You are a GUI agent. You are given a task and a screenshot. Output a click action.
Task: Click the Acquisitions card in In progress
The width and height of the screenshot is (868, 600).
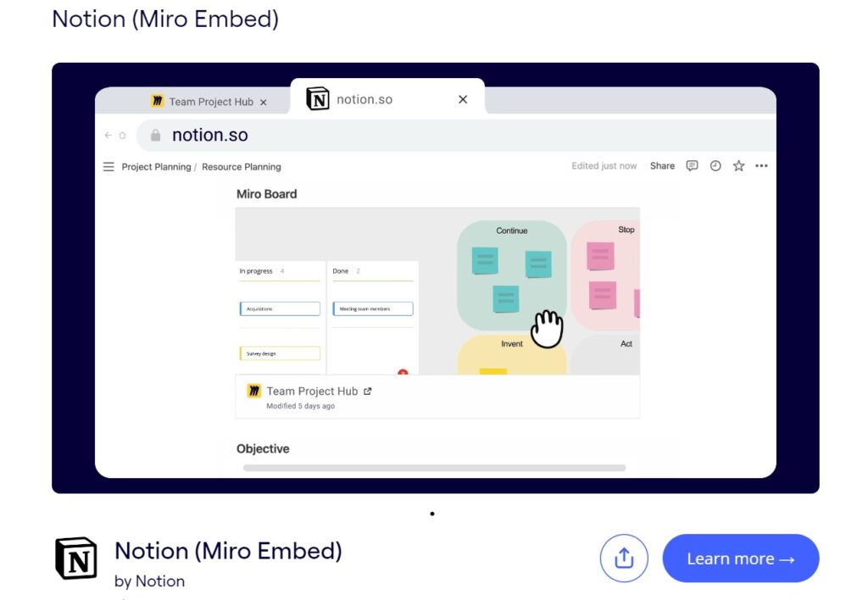coord(280,308)
